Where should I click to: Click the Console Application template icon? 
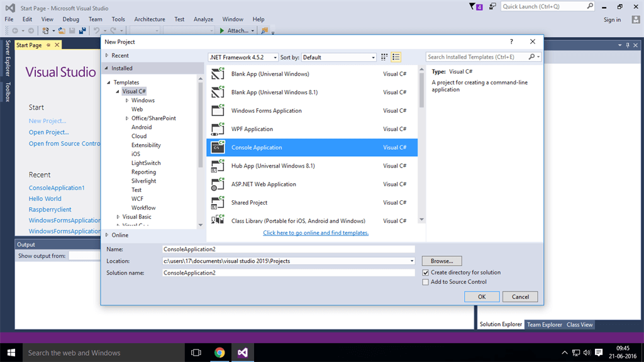click(218, 147)
